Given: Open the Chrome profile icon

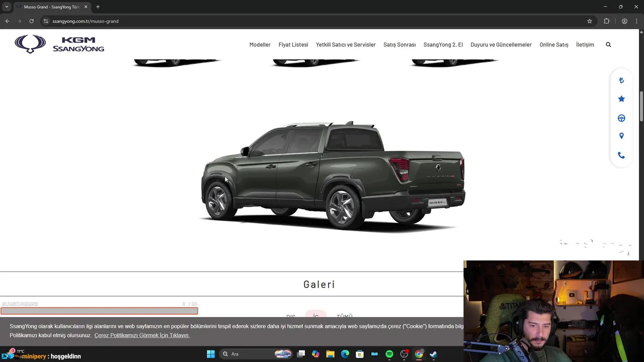Looking at the screenshot, I should (624, 21).
